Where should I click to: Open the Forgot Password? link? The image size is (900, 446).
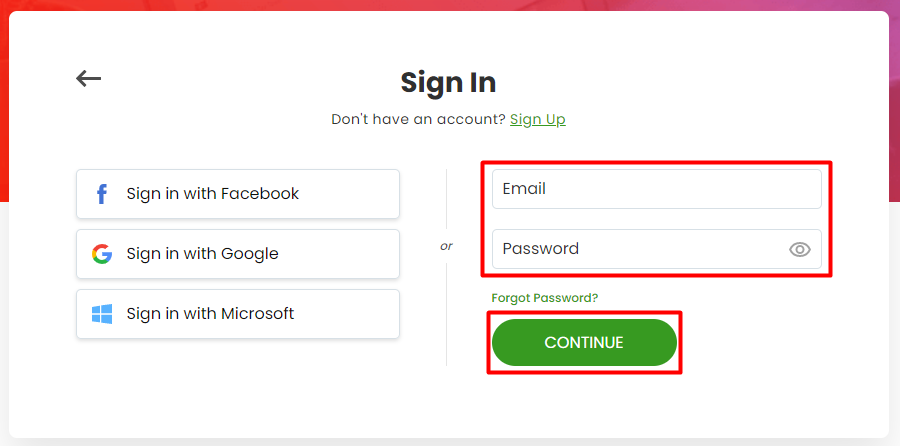point(545,298)
